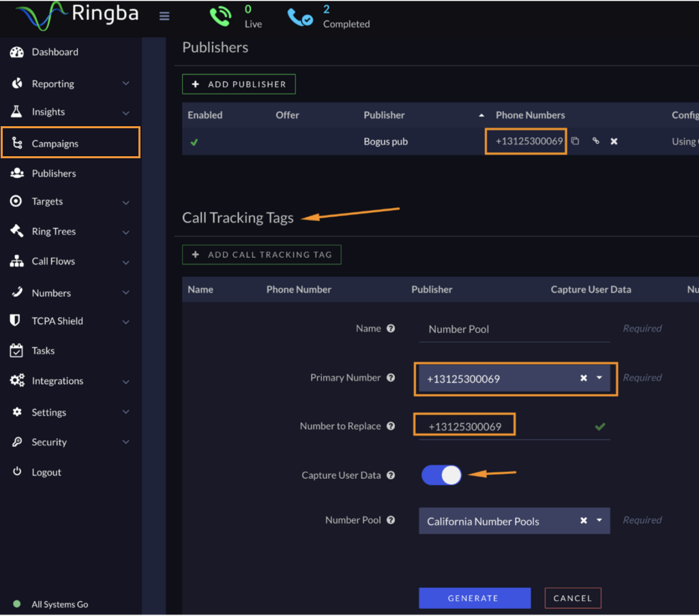Image resolution: width=699 pixels, height=616 pixels.
Task: Sort table by Publisher column
Action: 384,115
